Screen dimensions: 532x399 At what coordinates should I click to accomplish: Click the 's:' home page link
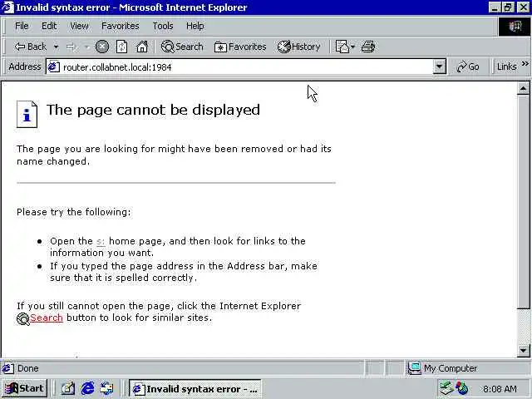pos(101,241)
